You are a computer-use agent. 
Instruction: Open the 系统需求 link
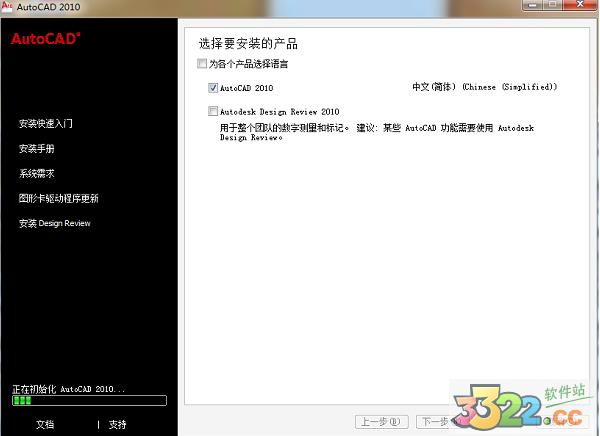click(37, 173)
